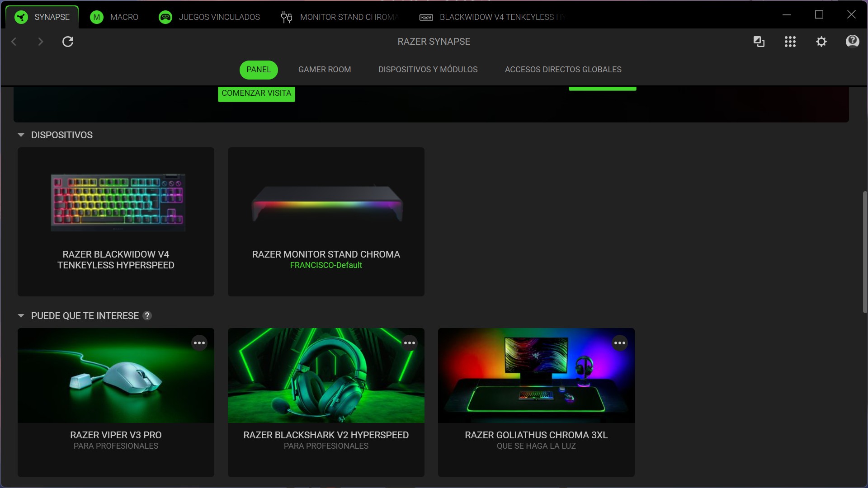This screenshot has width=868, height=488.
Task: Open the Juegos Vinculados tab
Action: pyautogui.click(x=210, y=17)
